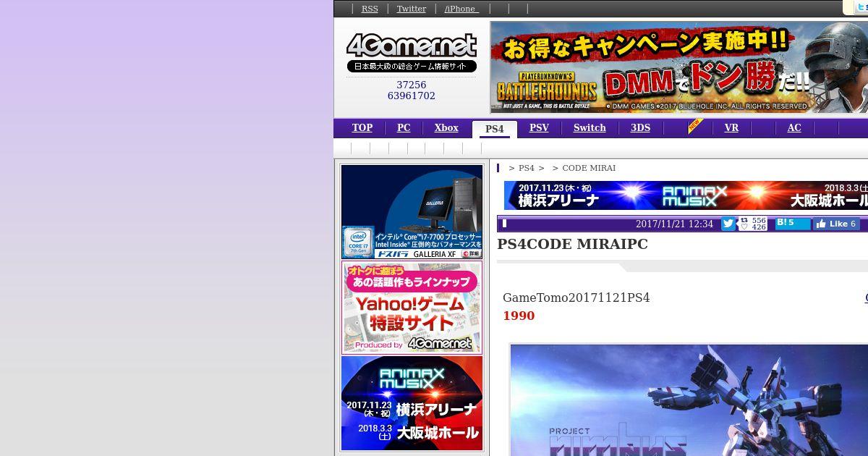Switch to the 3DS tab

(640, 127)
